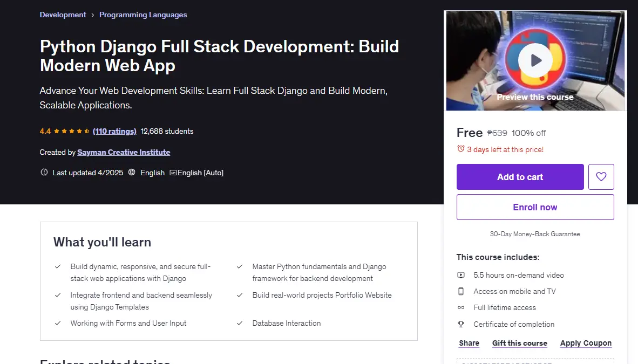Open the Development breadcrumb link
Viewport: 638px width, 364px height.
pos(63,15)
